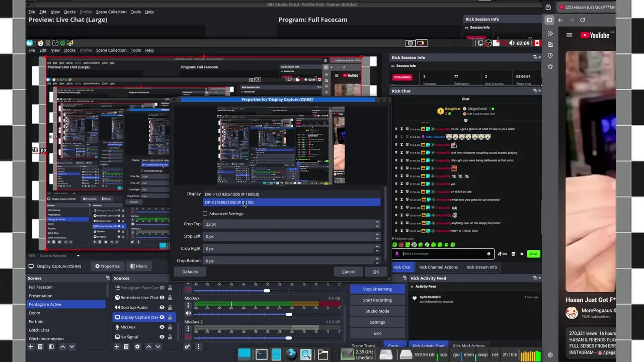This screenshot has height=362, width=644.
Task: Open browser sidebar bookmarks star icon
Action: click(550, 66)
